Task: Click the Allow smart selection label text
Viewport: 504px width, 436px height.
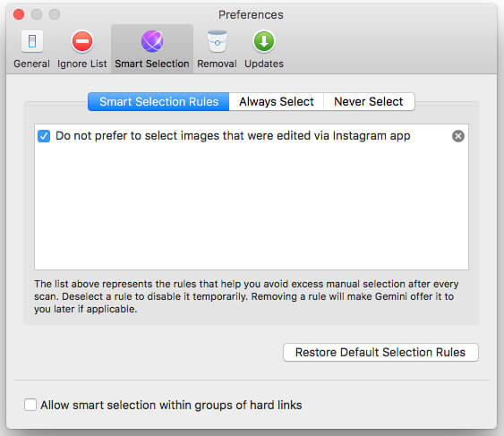Action: click(x=171, y=405)
